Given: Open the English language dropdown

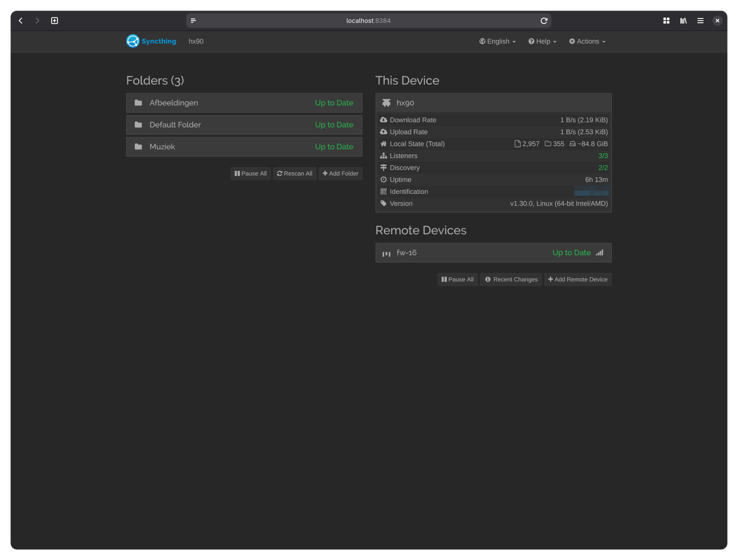Looking at the screenshot, I should pyautogui.click(x=497, y=41).
